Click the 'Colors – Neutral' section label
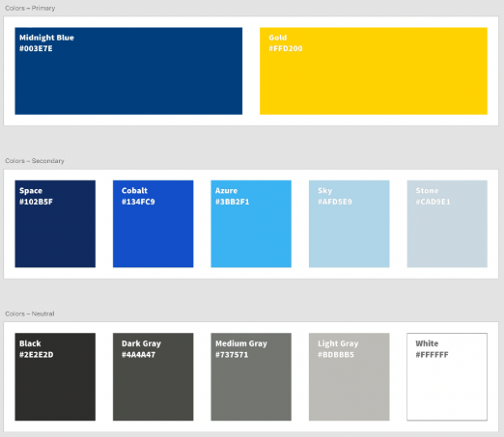 (30, 314)
